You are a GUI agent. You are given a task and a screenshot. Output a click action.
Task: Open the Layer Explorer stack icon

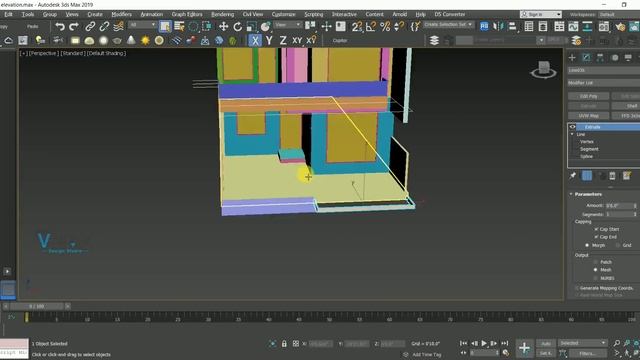tap(434, 40)
